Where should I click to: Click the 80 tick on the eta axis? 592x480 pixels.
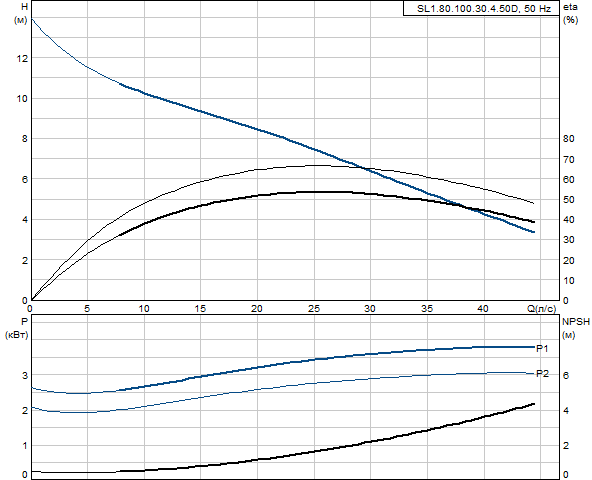point(569,139)
